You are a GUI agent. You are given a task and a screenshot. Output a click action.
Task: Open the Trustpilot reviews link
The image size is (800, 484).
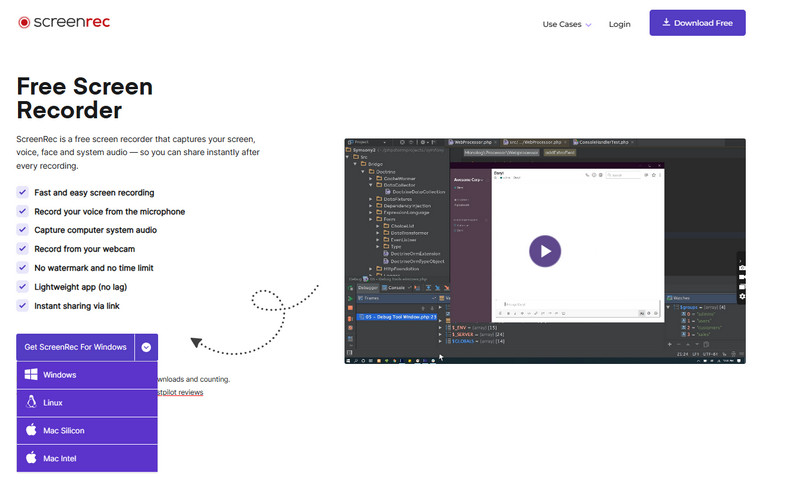(x=180, y=392)
